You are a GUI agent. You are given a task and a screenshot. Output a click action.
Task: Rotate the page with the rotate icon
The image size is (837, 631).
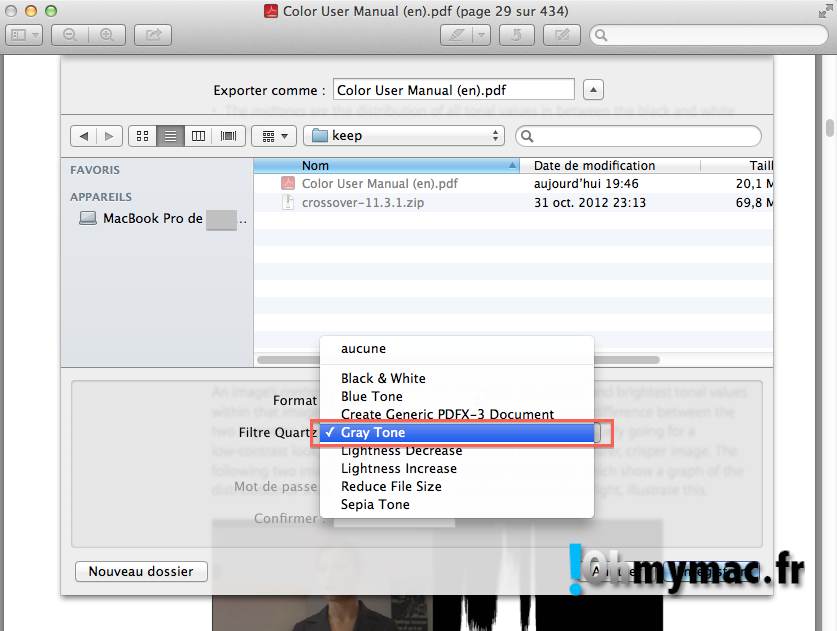point(516,35)
